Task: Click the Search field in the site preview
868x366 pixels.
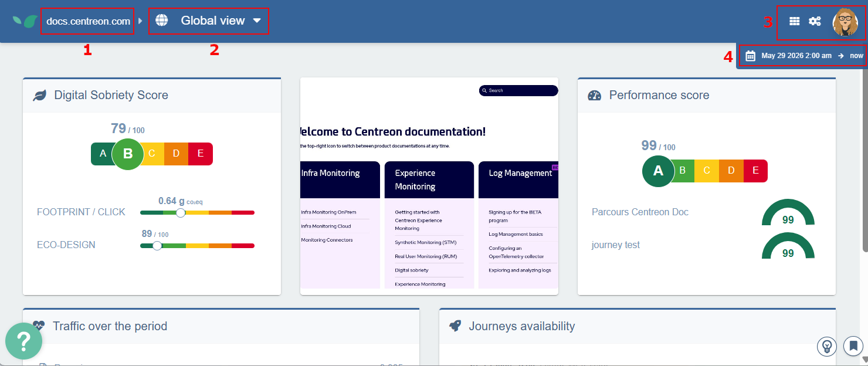Action: click(518, 90)
